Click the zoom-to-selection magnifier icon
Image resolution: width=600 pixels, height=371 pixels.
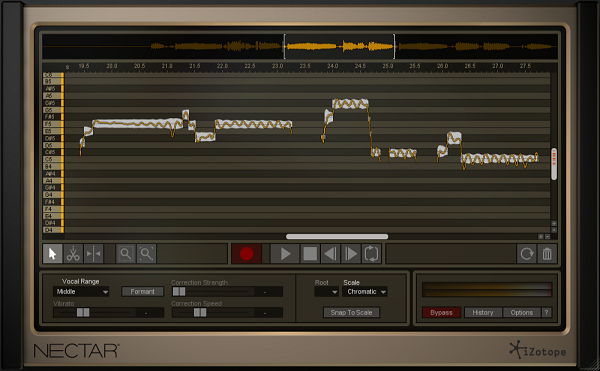coord(146,254)
